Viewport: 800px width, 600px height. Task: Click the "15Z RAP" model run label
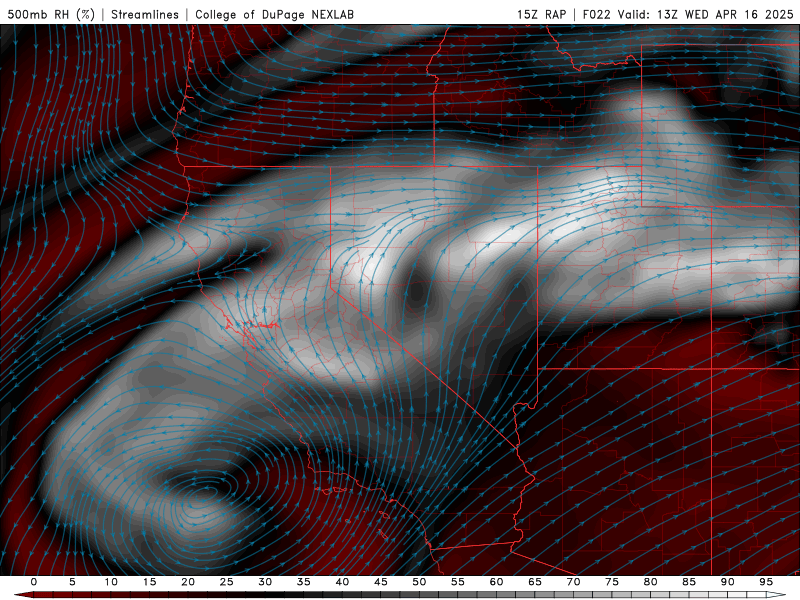(x=541, y=14)
